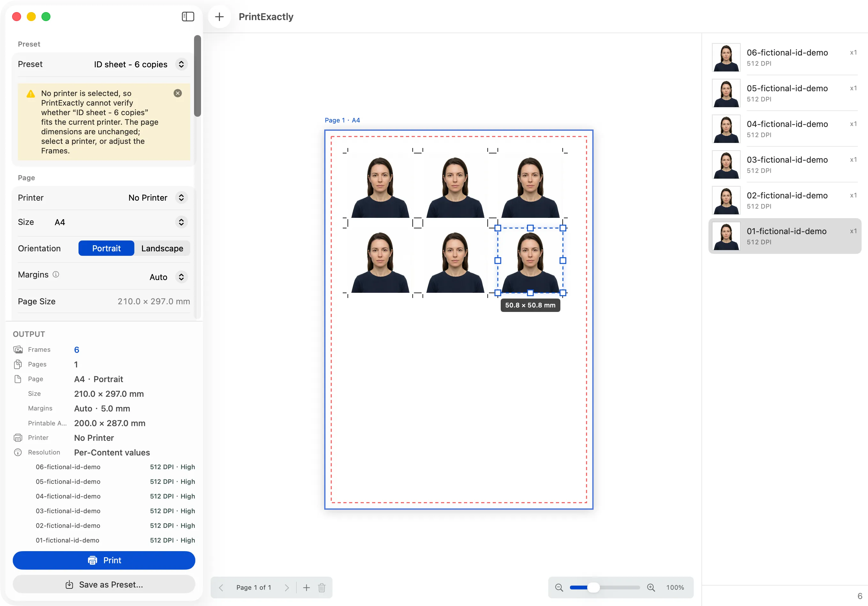Go to the next page arrow
868x606 pixels.
[x=287, y=588]
